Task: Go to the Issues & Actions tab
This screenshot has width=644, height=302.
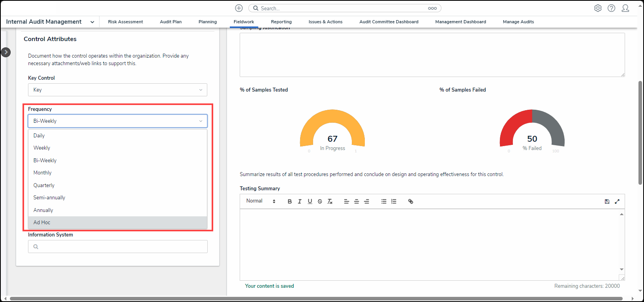Action: click(325, 22)
